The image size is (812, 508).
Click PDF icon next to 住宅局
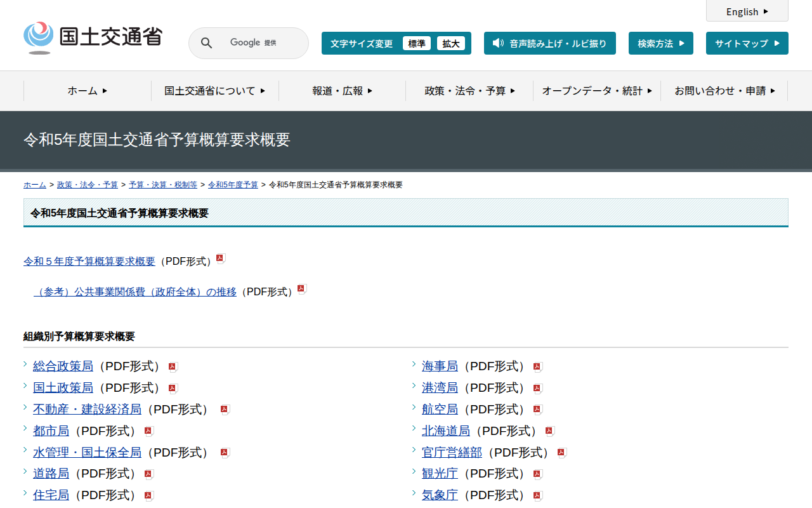coord(148,496)
